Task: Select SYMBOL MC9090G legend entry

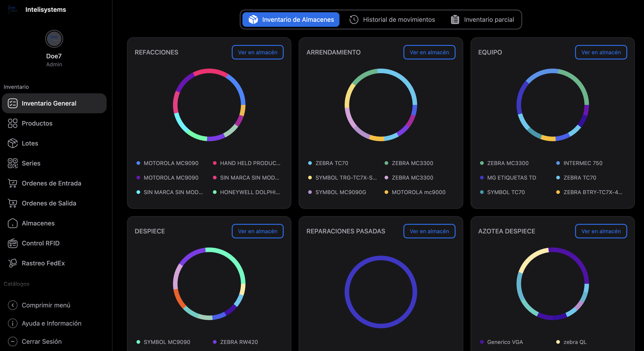Action: (337, 192)
